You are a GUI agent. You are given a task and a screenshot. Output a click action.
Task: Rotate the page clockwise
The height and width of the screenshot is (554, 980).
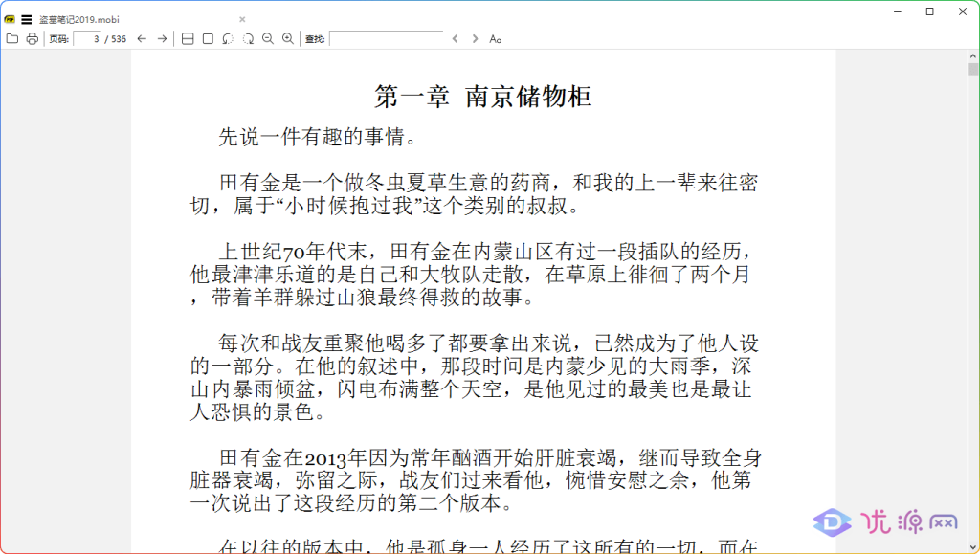point(248,39)
